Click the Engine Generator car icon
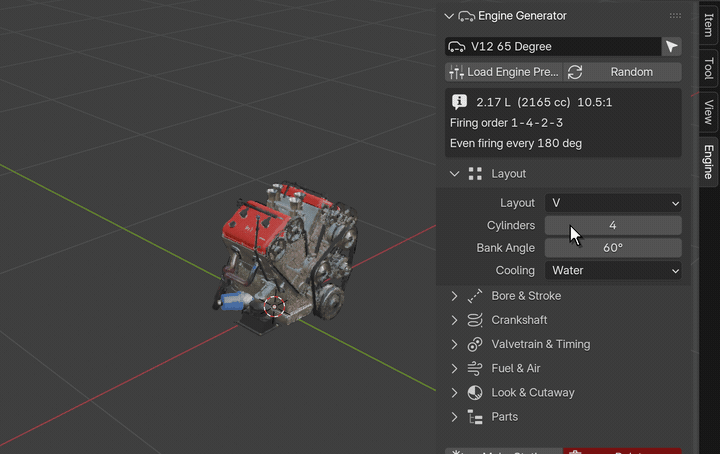 coord(467,16)
